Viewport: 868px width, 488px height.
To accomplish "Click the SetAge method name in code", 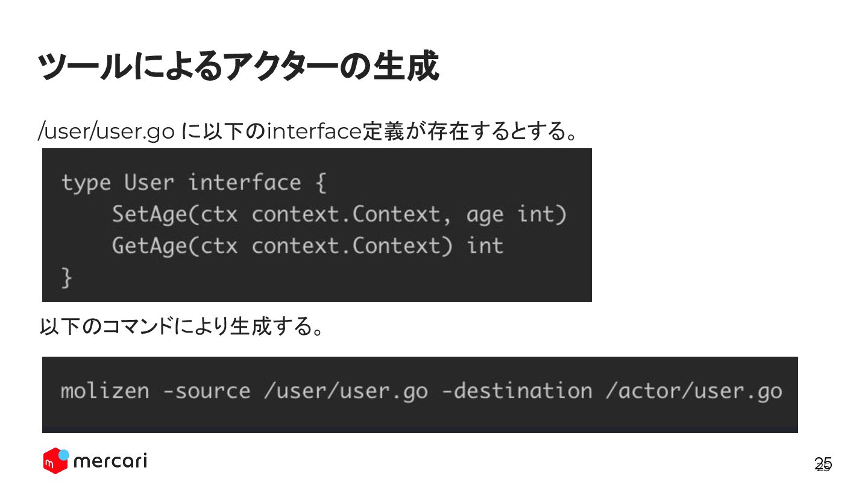I will tap(149, 214).
